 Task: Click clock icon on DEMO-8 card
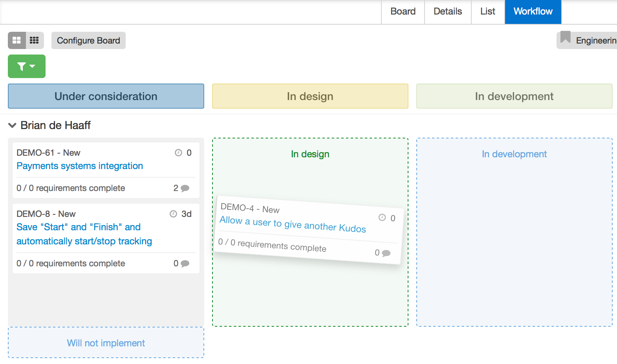pyautogui.click(x=173, y=214)
